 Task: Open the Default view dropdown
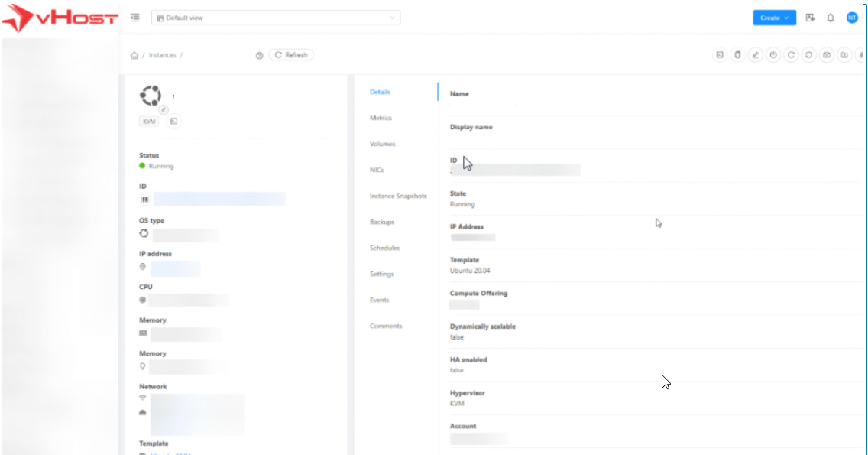pos(276,18)
